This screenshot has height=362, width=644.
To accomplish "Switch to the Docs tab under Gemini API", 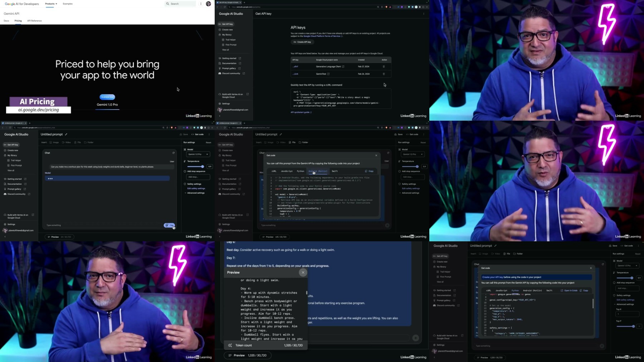I will coord(6,21).
